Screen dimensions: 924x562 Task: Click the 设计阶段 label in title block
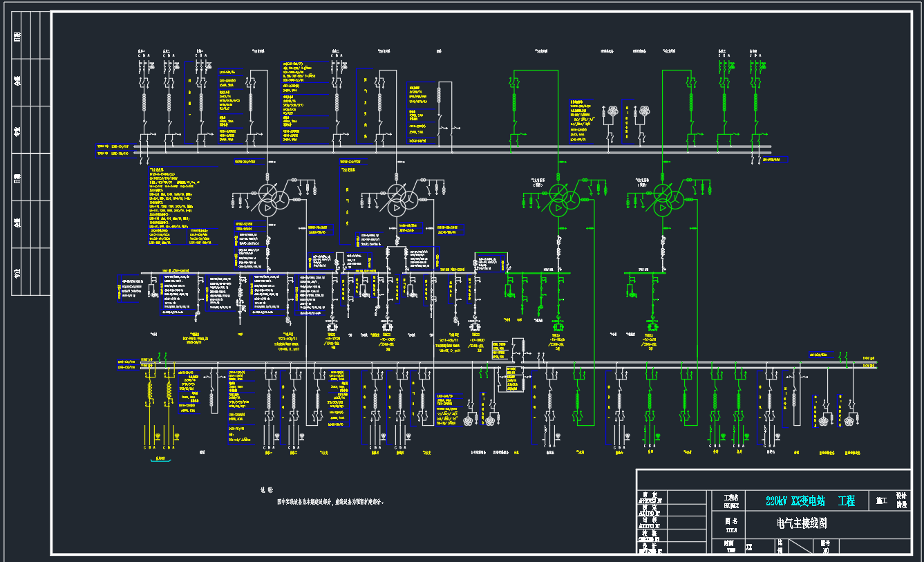(x=901, y=500)
